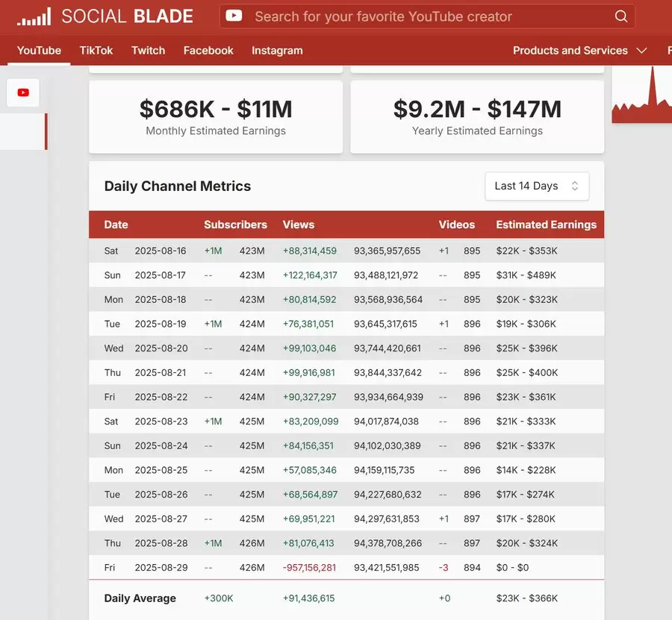The width and height of the screenshot is (672, 620).
Task: Click earnings $22K - $353K
Action: (x=526, y=251)
